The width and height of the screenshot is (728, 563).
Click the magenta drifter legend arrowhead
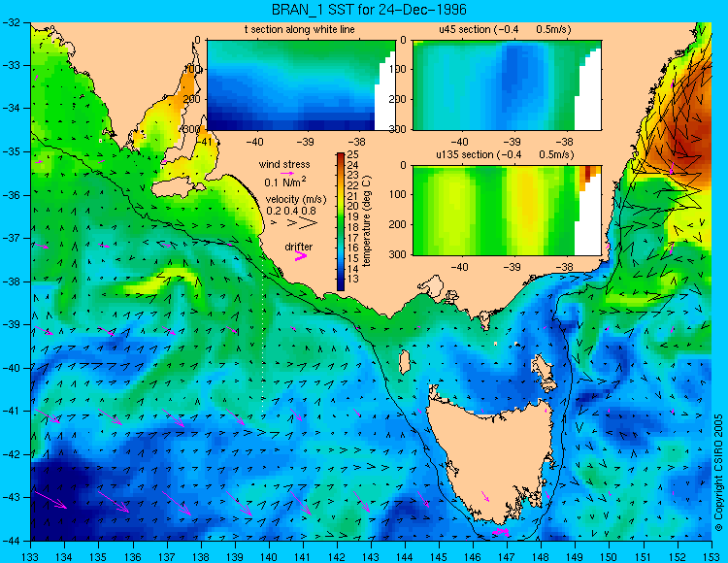[301, 255]
